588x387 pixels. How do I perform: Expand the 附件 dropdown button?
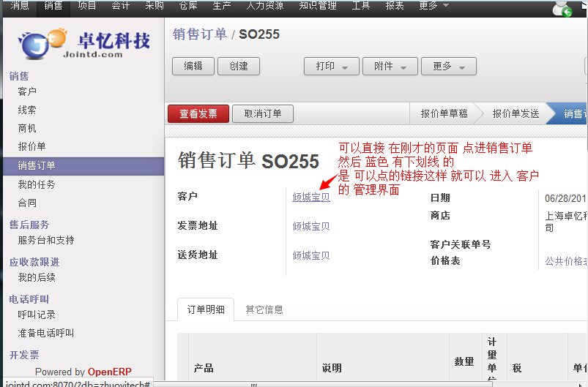[390, 66]
